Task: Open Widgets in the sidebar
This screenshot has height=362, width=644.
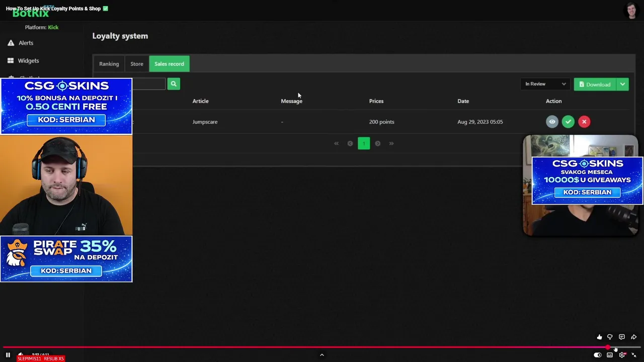Action: point(28,60)
